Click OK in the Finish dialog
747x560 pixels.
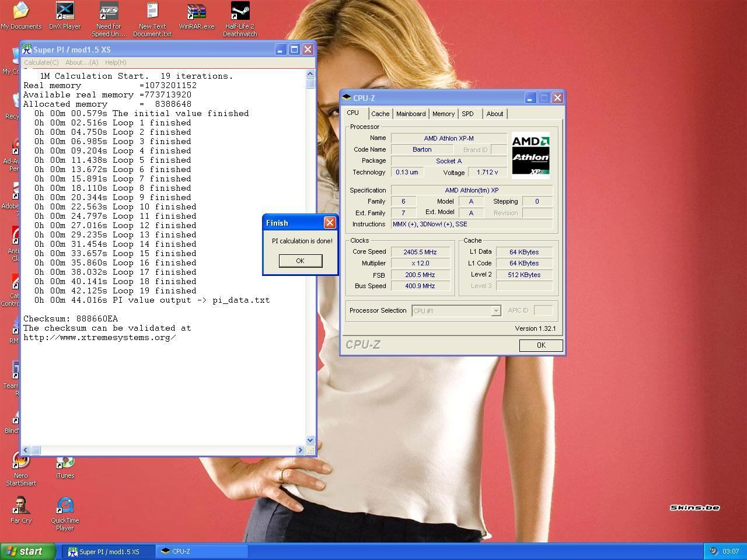pos(300,261)
